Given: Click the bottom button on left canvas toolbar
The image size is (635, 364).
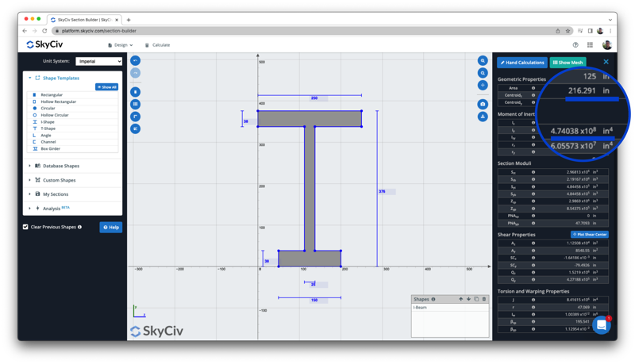Looking at the screenshot, I should [135, 128].
